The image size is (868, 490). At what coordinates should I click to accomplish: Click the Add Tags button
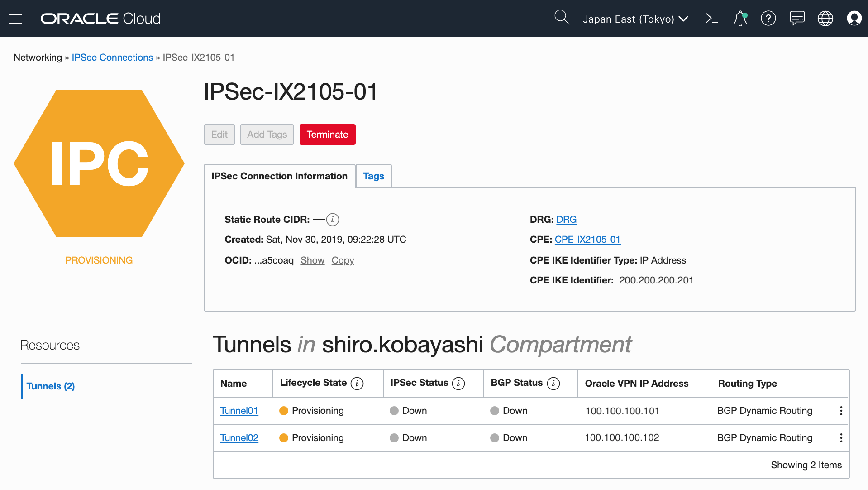pyautogui.click(x=267, y=135)
